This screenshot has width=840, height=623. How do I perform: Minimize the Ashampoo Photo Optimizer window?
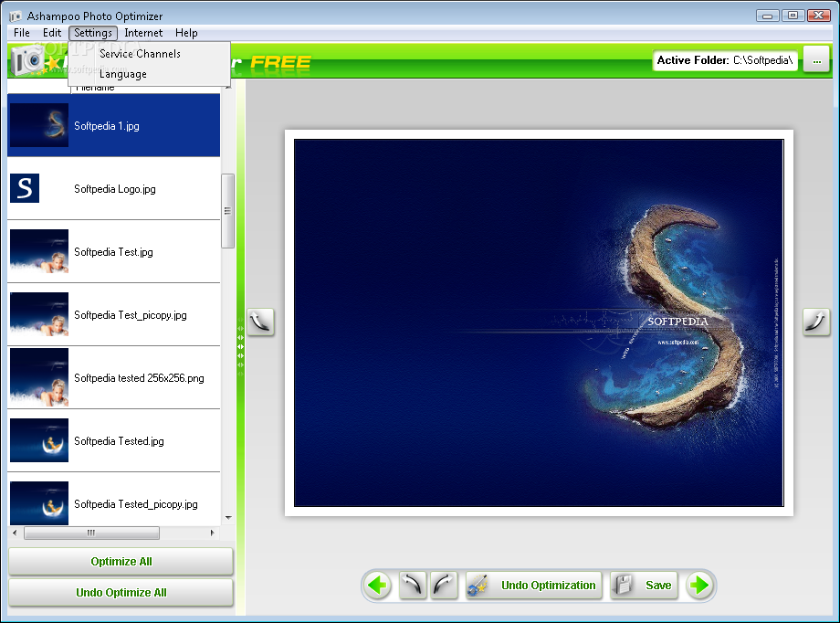click(x=767, y=16)
